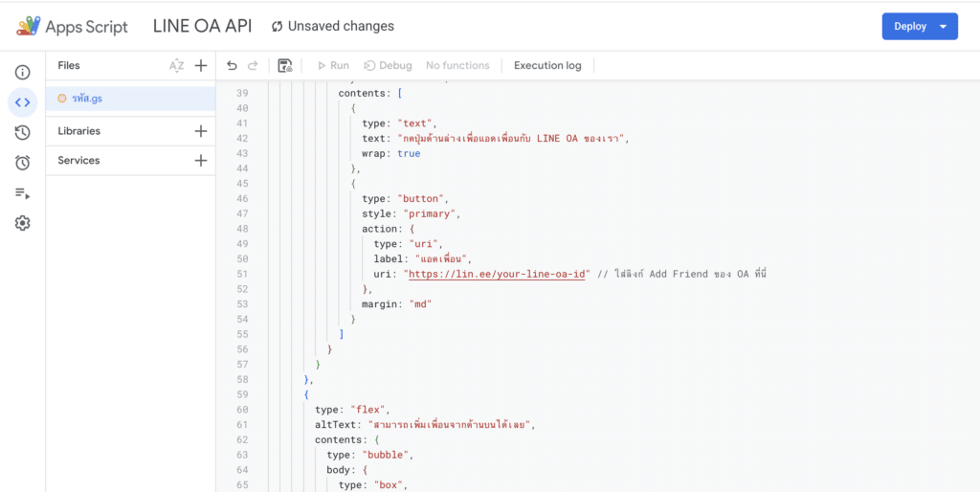Click the LINE OA API project title
980x492 pixels.
[202, 26]
